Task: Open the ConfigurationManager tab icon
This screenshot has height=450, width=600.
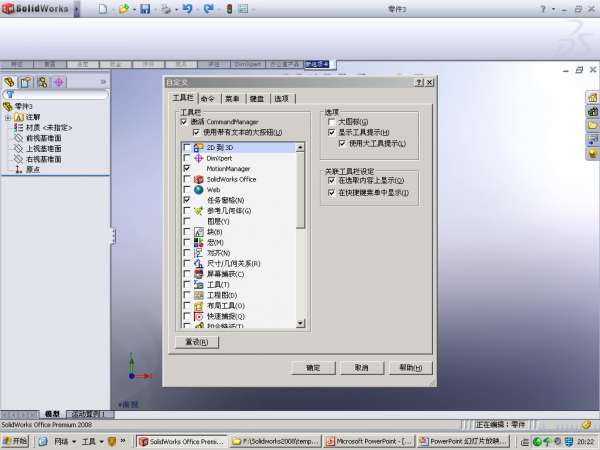Action: 42,82
